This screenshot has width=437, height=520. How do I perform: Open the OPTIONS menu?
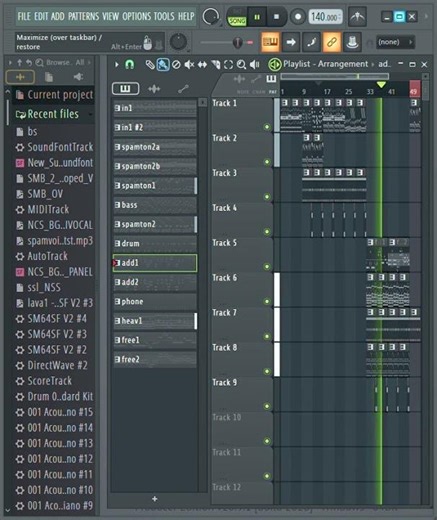coord(136,16)
